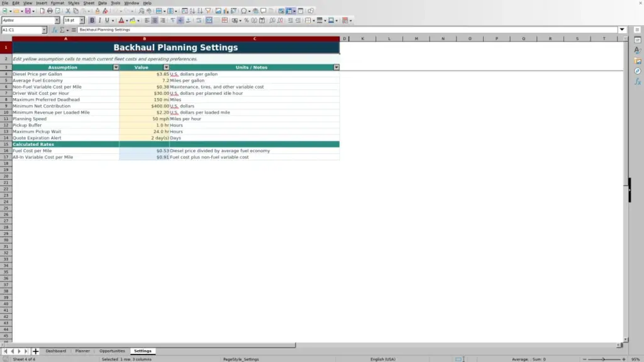Click the Insert Comment icon
The width and height of the screenshot is (644, 362).
pos(264,11)
